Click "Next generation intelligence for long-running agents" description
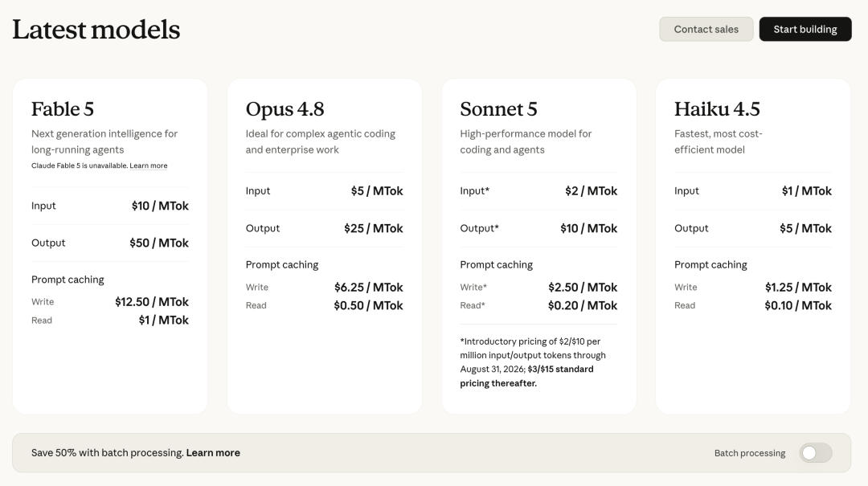868x486 pixels. pos(104,141)
